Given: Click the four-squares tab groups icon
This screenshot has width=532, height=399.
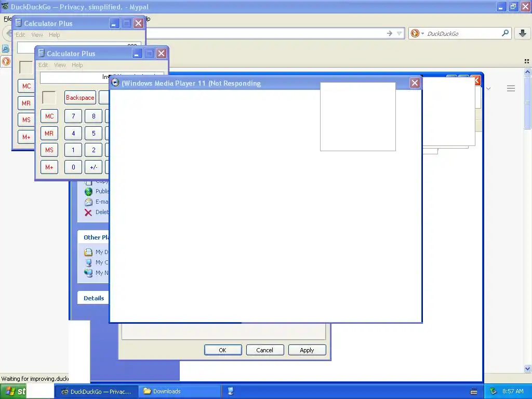Looking at the screenshot, I should click(x=527, y=61).
